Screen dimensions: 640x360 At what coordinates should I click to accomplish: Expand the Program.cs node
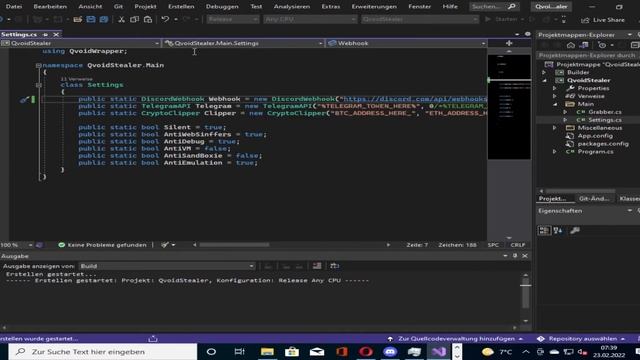click(x=554, y=151)
